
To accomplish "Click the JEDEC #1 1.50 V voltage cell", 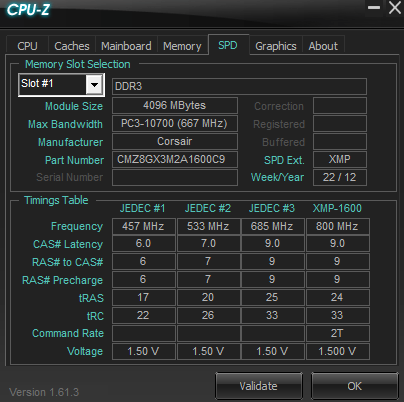I will 144,351.
